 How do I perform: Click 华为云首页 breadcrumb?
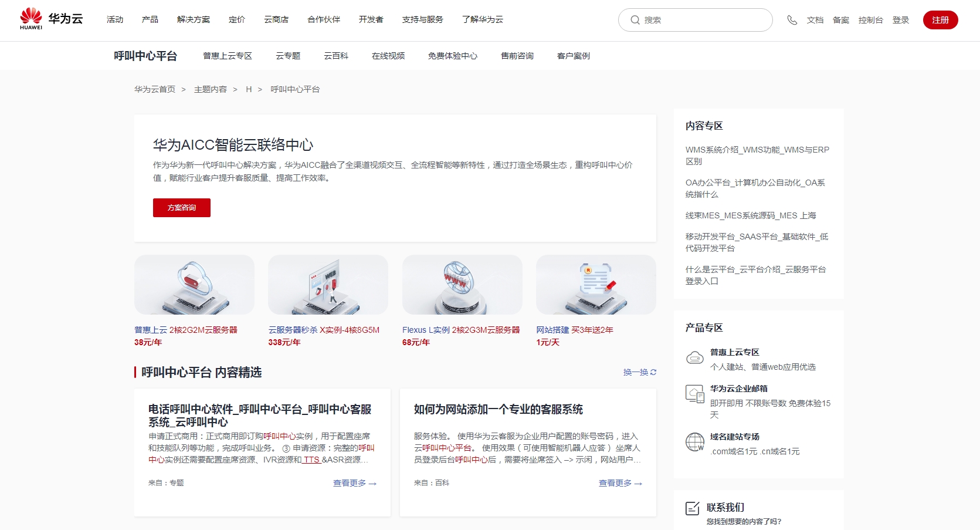pyautogui.click(x=155, y=89)
